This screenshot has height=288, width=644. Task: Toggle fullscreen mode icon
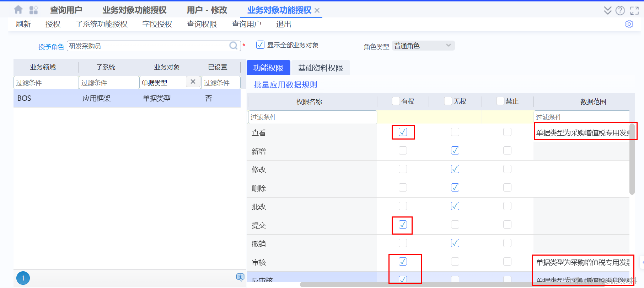(634, 11)
